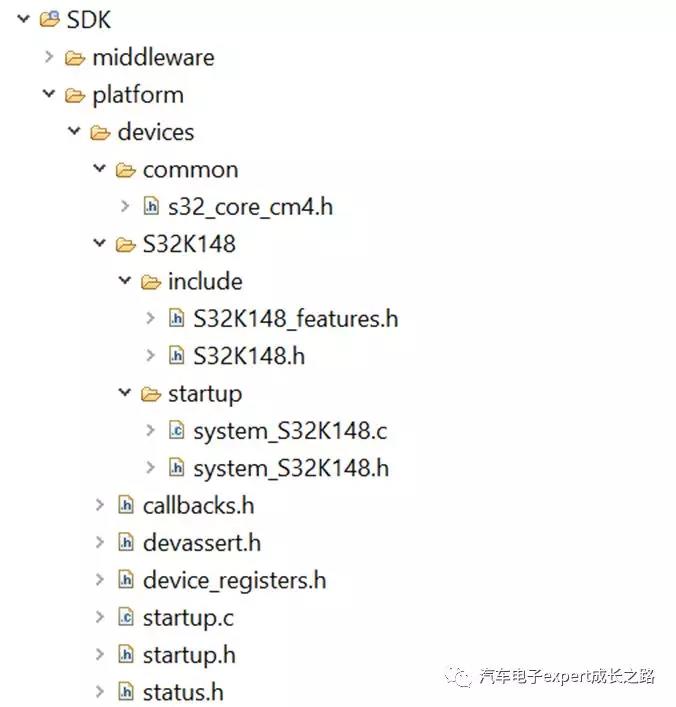Collapse the platform folder arrow

coord(49,95)
